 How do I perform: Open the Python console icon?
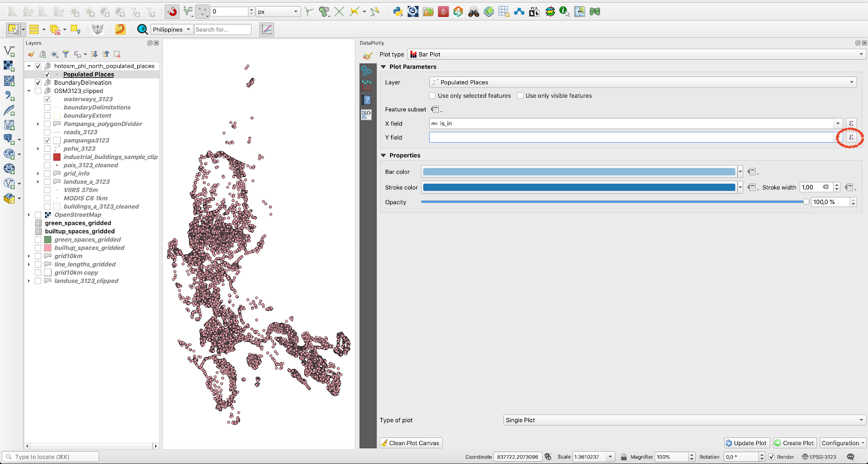coord(398,11)
